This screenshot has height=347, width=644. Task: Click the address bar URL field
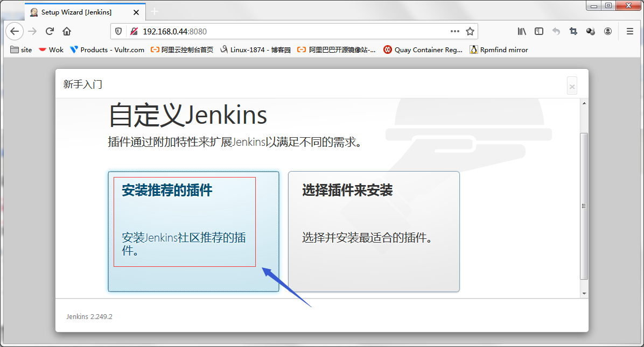point(294,31)
